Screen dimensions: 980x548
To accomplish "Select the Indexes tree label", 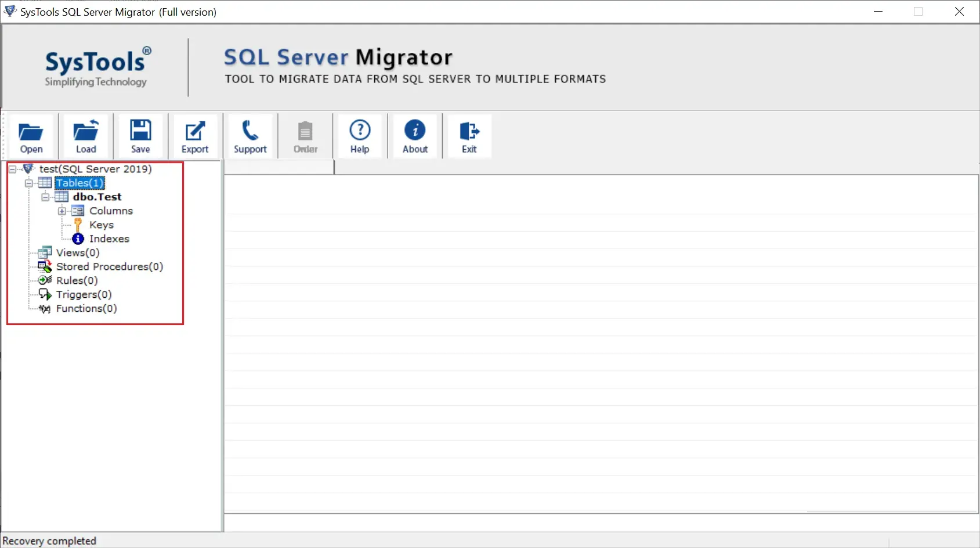I will (109, 239).
